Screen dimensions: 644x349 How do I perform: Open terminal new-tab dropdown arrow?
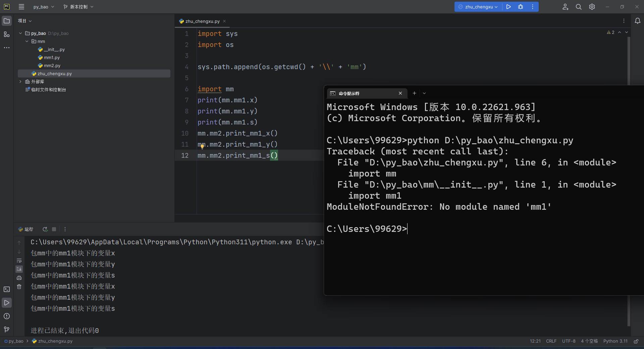(x=424, y=93)
